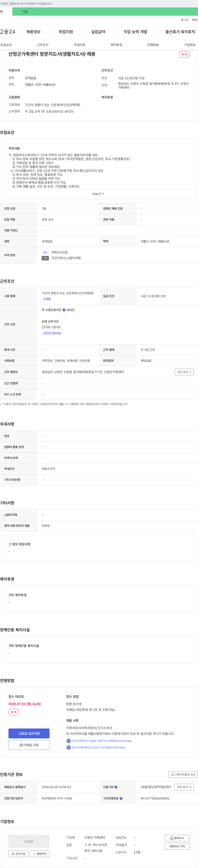The width and height of the screenshot is (198, 868).
Task: Open the 출산휴가·육아휴직 menu
Action: 180,32
